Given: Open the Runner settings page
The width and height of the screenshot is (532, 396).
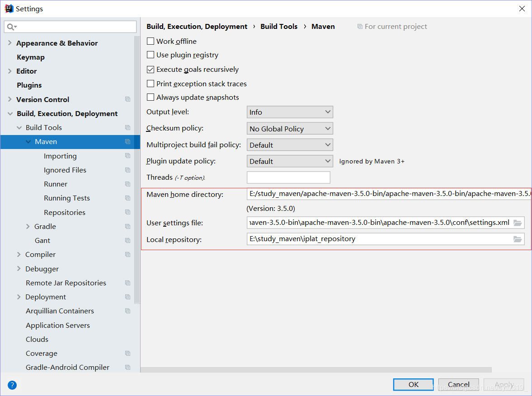Looking at the screenshot, I should click(x=56, y=184).
